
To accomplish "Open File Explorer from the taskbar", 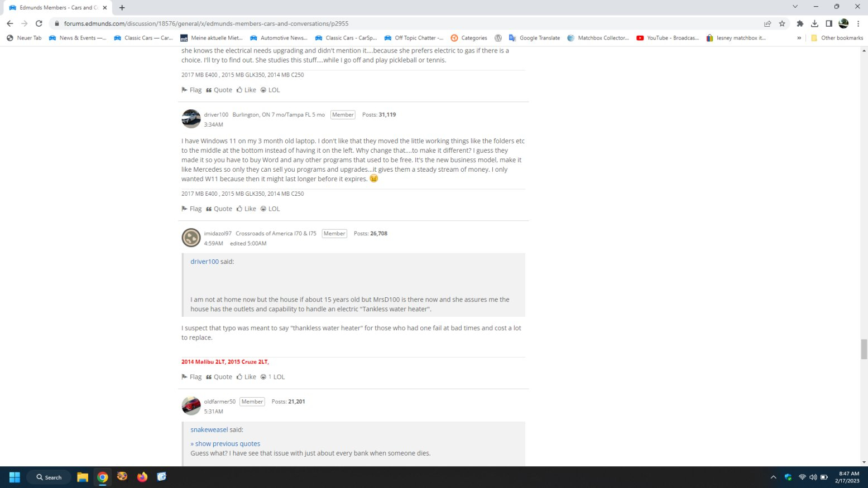I will point(83,477).
